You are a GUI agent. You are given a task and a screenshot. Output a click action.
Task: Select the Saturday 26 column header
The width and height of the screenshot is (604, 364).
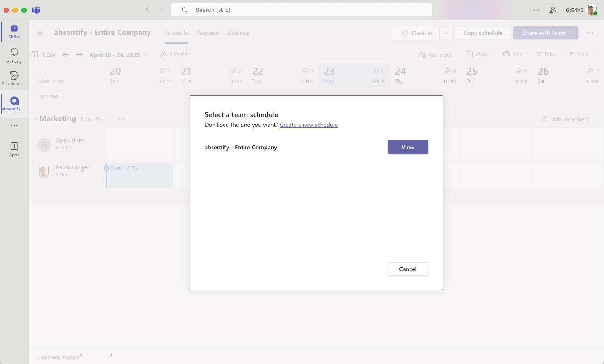(x=568, y=75)
